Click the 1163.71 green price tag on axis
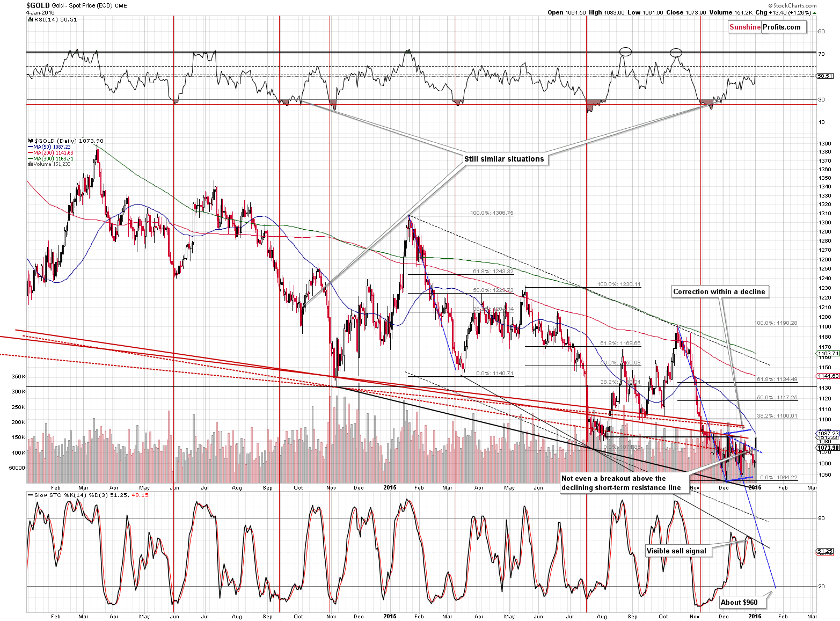 pos(828,354)
